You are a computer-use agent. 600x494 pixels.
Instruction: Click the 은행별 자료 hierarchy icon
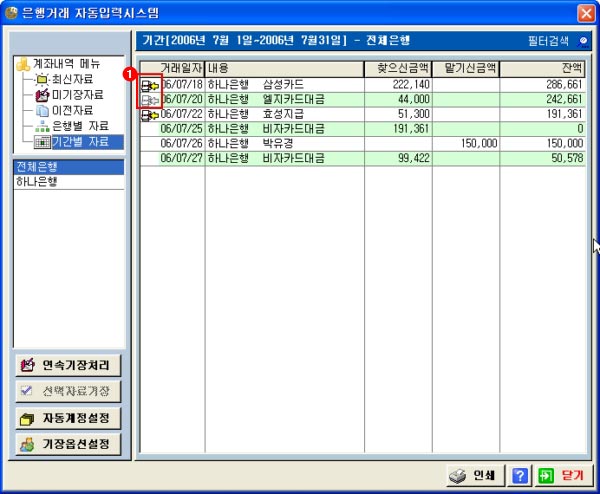click(42, 126)
